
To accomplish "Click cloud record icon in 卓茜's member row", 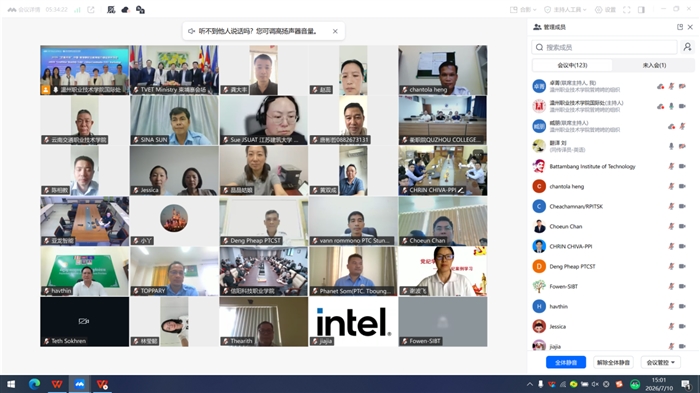I will pos(660,86).
